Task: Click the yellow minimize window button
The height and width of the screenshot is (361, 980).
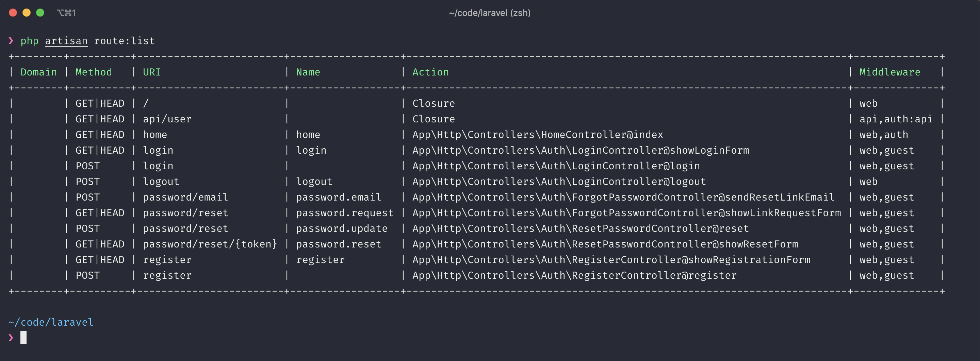Action: click(27, 13)
